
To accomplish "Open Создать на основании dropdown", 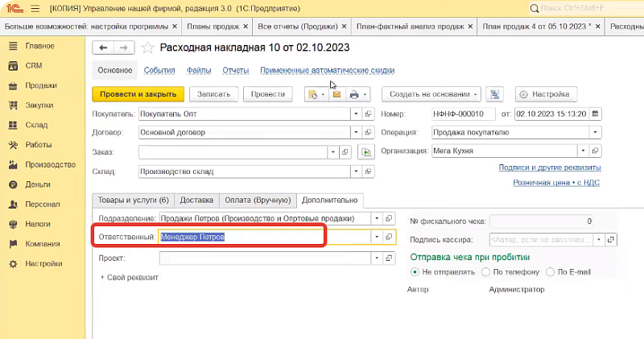I will 431,94.
